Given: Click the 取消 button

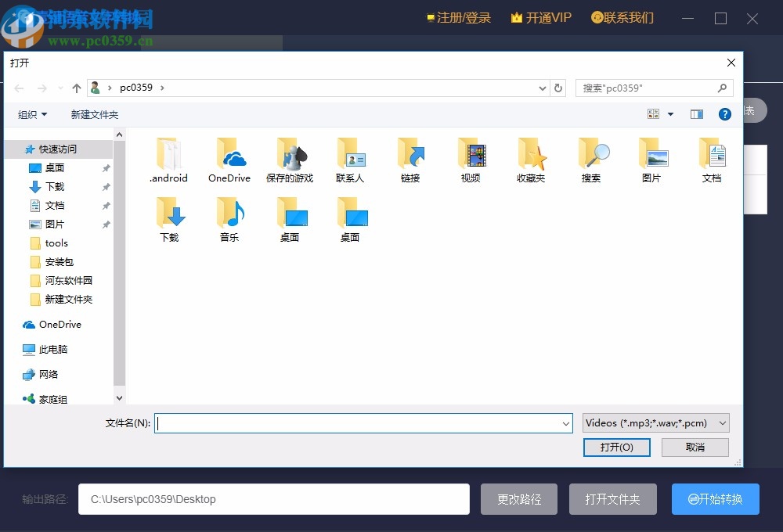Looking at the screenshot, I should point(695,448).
